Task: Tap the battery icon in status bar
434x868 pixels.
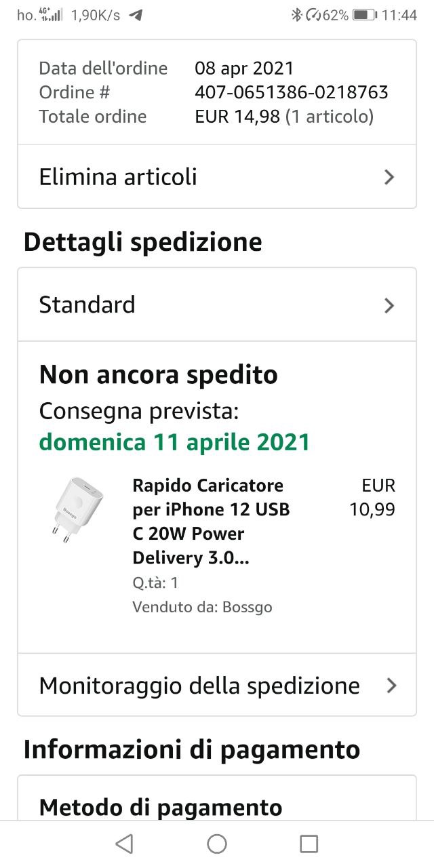Action: pyautogui.click(x=364, y=15)
